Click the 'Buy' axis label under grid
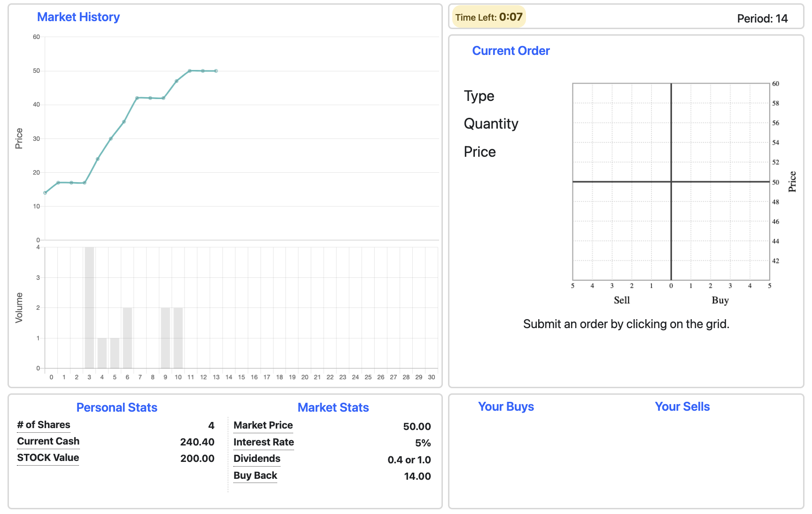This screenshot has height=514, width=812. coord(720,300)
